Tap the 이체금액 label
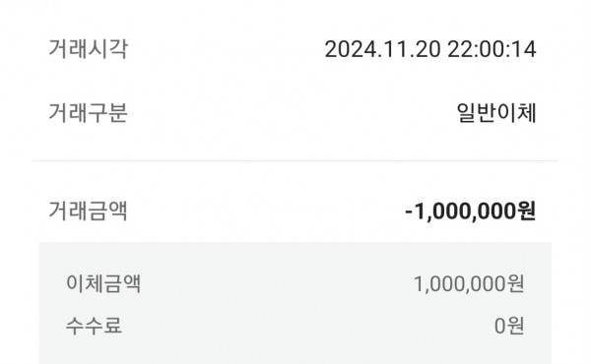 coord(103,283)
